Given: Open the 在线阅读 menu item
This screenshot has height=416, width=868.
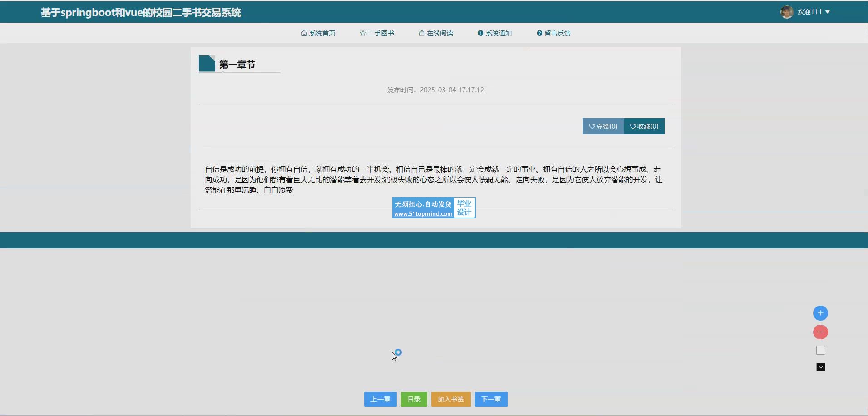Looking at the screenshot, I should [x=436, y=33].
